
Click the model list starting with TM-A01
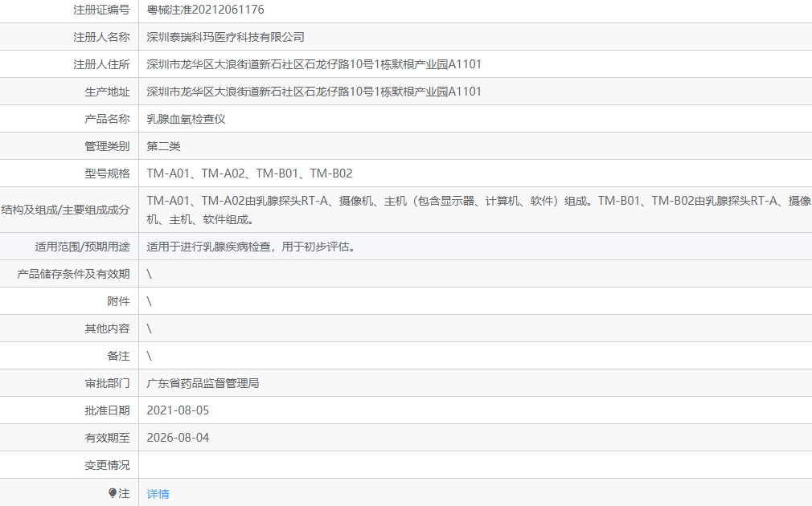point(249,174)
